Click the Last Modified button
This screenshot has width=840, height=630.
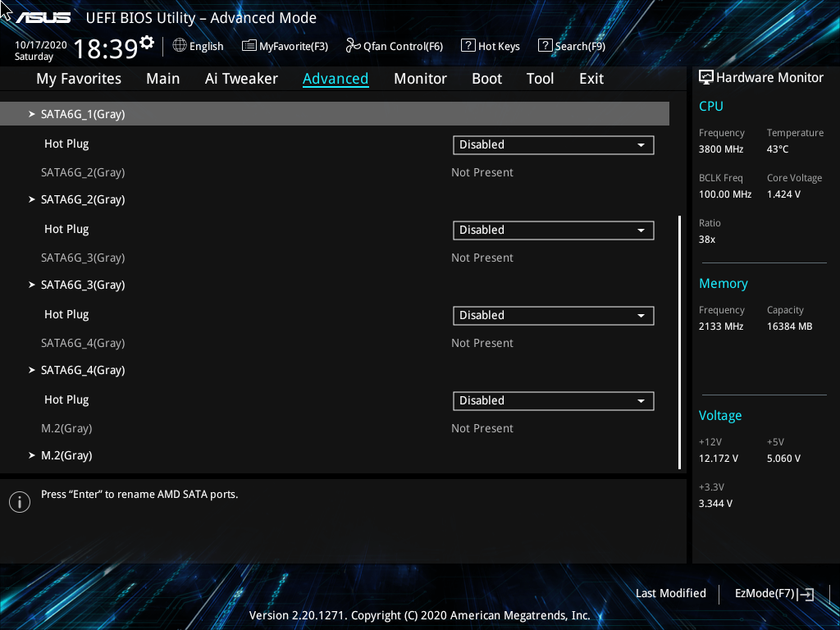[x=671, y=594]
